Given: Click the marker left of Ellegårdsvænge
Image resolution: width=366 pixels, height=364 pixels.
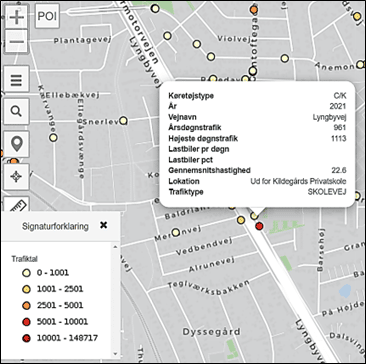Looking at the screenshot, I should click(x=53, y=137).
